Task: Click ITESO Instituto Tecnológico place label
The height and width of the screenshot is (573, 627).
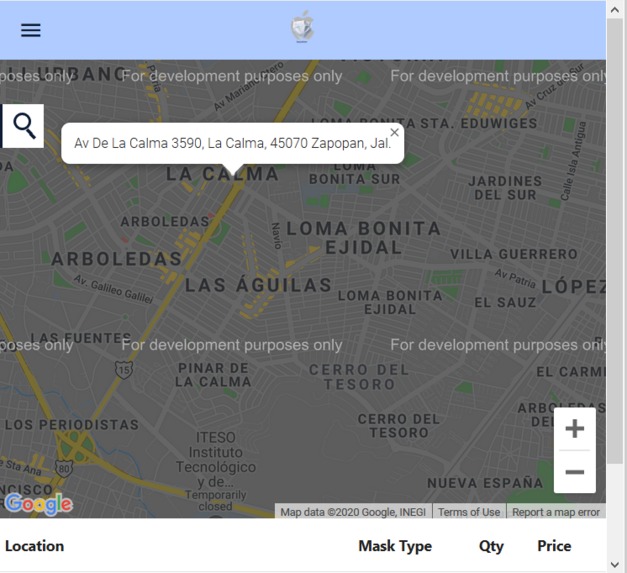Action: coord(216,459)
